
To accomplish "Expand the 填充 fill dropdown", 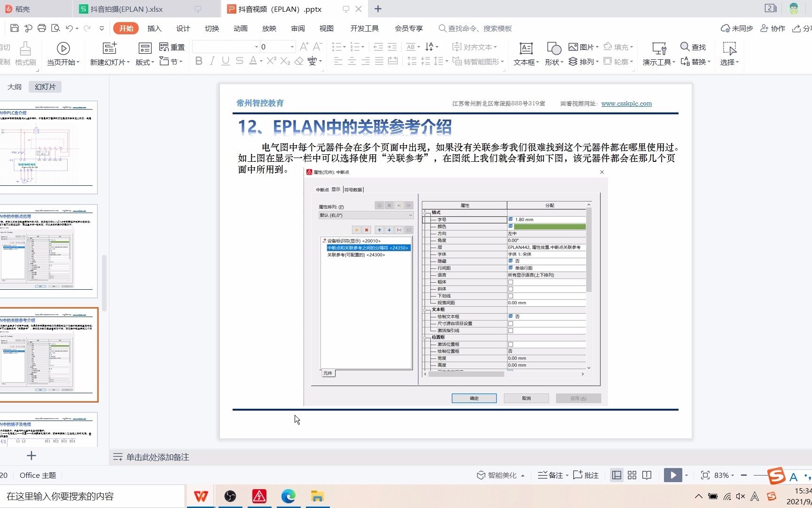I will pos(632,47).
